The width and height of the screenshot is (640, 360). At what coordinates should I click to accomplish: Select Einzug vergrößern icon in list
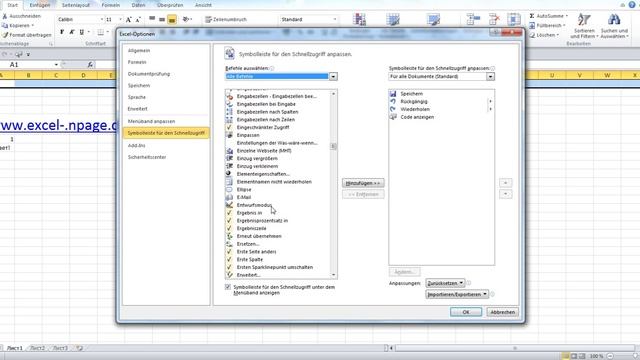pos(229,158)
